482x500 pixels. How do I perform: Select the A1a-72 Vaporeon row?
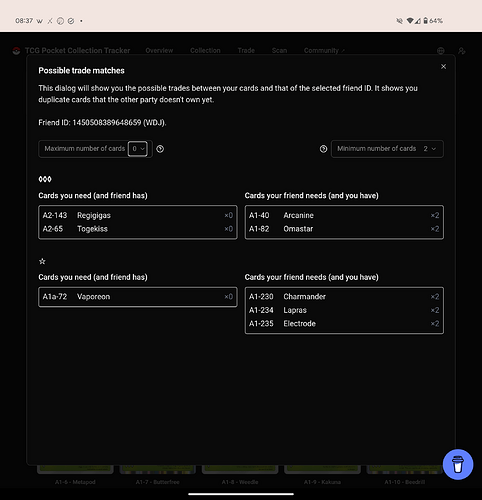[x=138, y=297]
